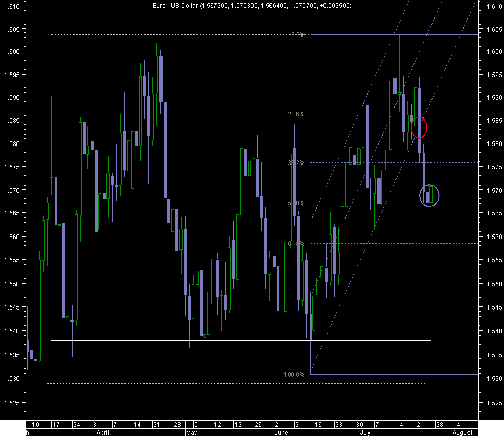Click the June 16 date tick label

[x=318, y=425]
